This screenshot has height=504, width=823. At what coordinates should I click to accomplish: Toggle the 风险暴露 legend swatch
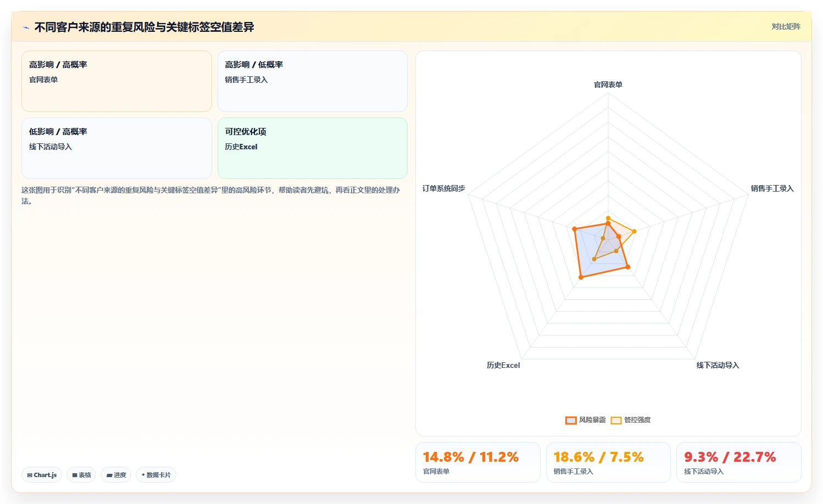pyautogui.click(x=571, y=420)
